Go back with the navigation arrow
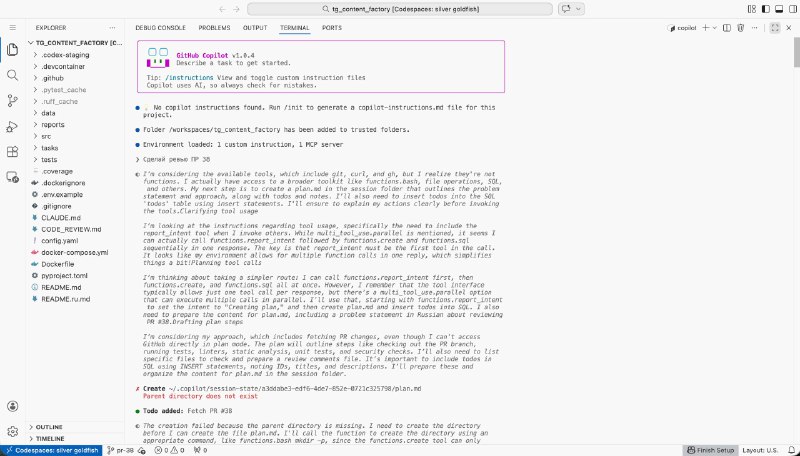 click(222, 9)
